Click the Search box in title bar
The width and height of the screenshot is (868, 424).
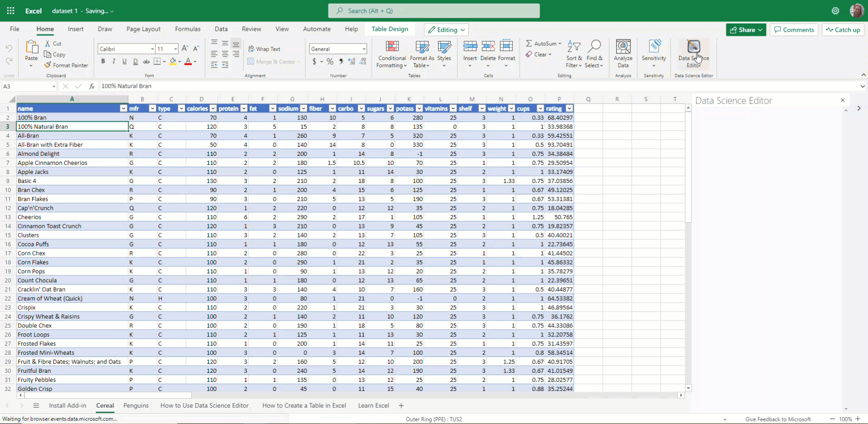(x=434, y=11)
